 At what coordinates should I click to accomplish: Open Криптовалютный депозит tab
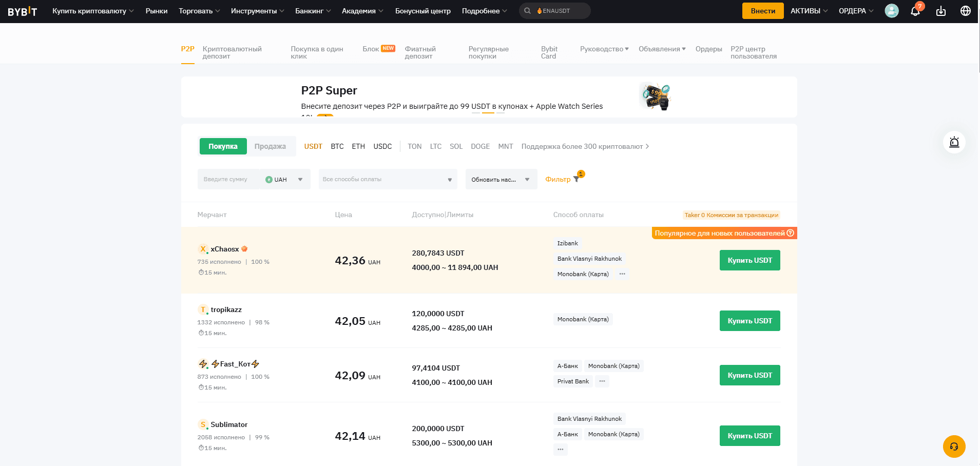pos(232,52)
